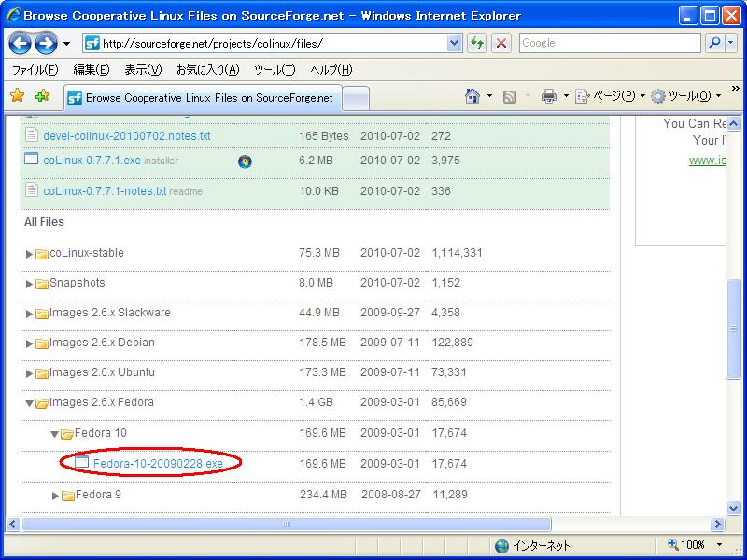
Task: Select the Fedora 9 folder name
Action: [x=98, y=495]
